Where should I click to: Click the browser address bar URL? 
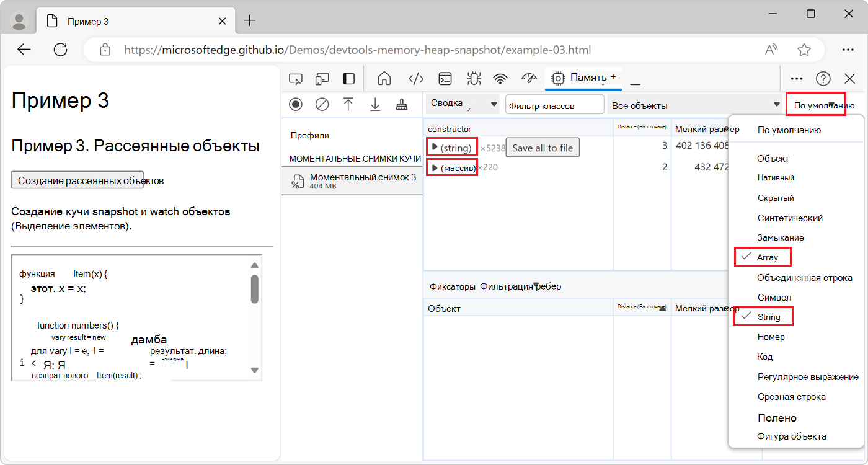pyautogui.click(x=358, y=50)
